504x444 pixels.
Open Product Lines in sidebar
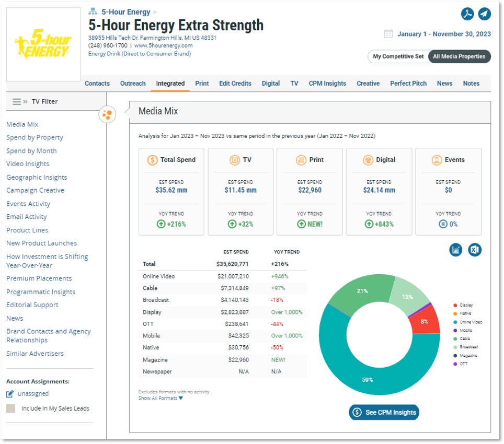click(x=27, y=230)
